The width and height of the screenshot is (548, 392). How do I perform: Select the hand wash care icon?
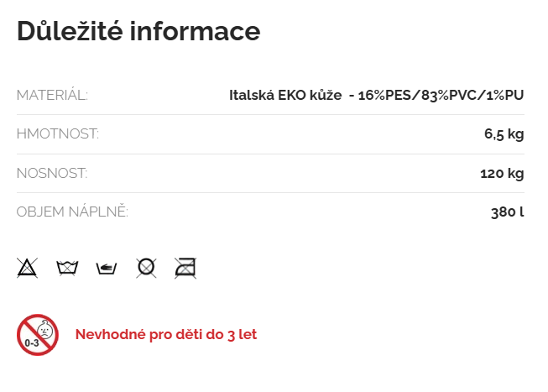[x=107, y=268]
